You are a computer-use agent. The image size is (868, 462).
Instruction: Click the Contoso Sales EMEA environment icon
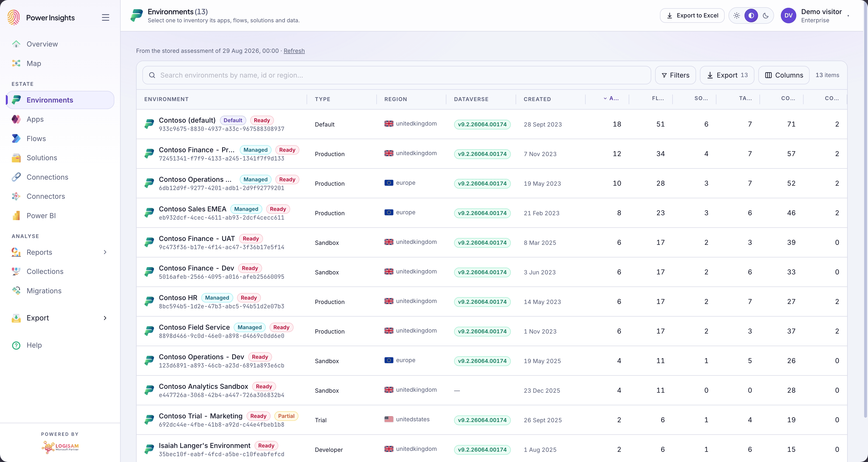[x=149, y=213]
